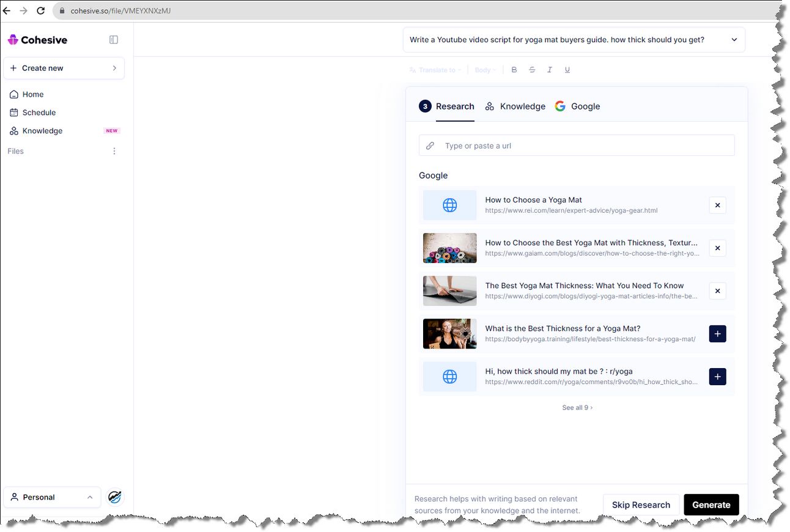The width and height of the screenshot is (790, 532).
Task: Click the rei.com yoga-gear URL
Action: 572,210
